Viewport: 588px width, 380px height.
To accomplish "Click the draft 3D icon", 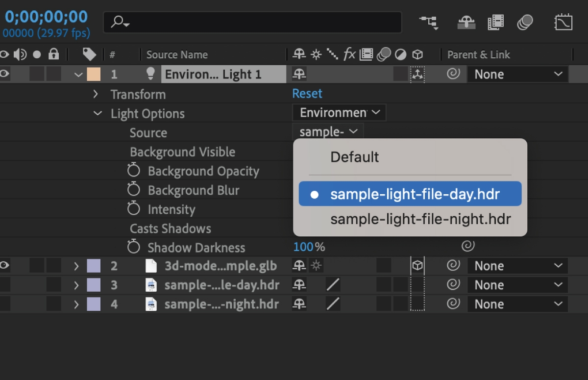I will point(466,22).
